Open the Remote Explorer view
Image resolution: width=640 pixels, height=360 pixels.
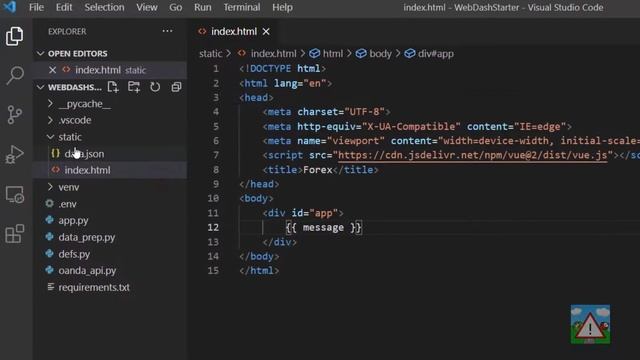[x=15, y=194]
